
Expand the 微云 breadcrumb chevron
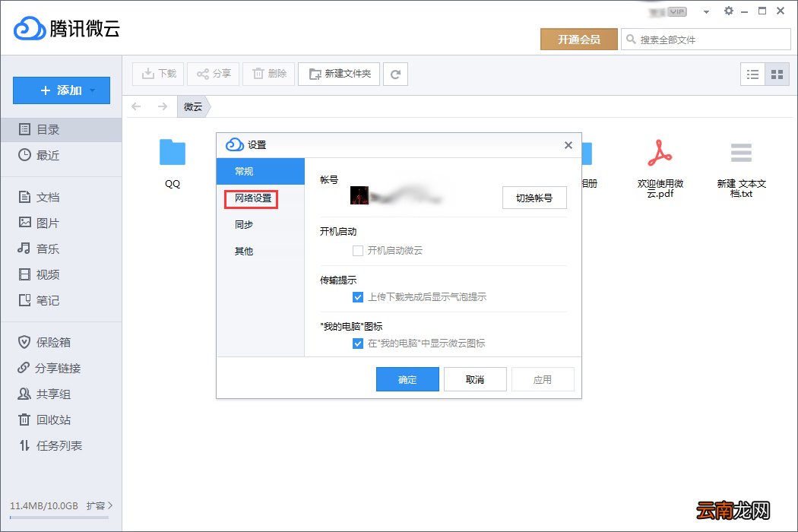pyautogui.click(x=207, y=107)
